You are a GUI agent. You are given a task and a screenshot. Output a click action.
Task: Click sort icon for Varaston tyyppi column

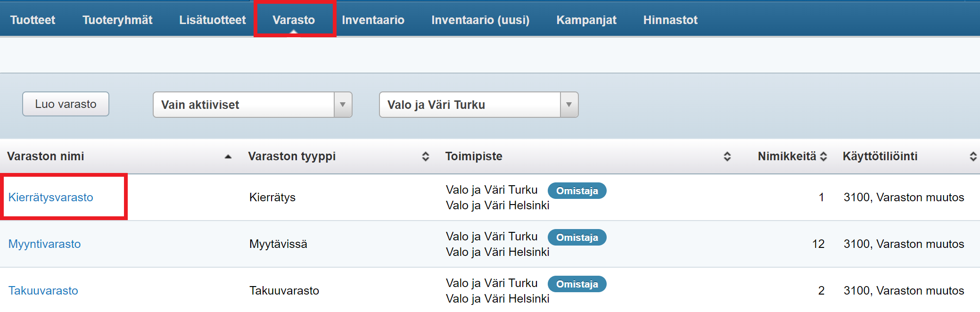tap(425, 156)
